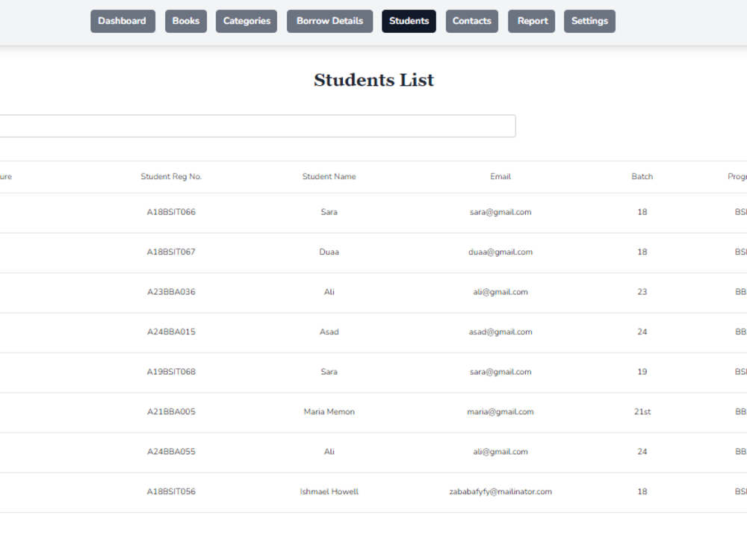Click the Batch column header

pyautogui.click(x=642, y=176)
